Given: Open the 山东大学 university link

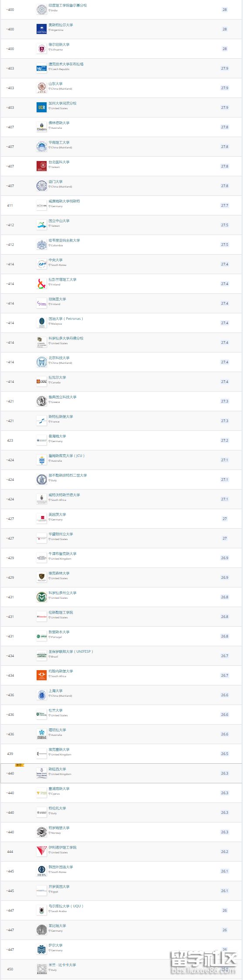Looking at the screenshot, I should point(55,84).
